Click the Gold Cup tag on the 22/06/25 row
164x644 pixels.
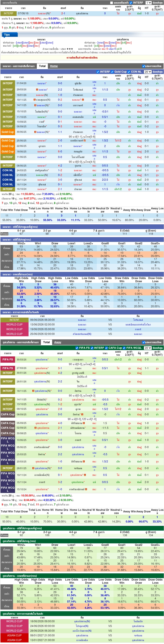click(x=7, y=146)
